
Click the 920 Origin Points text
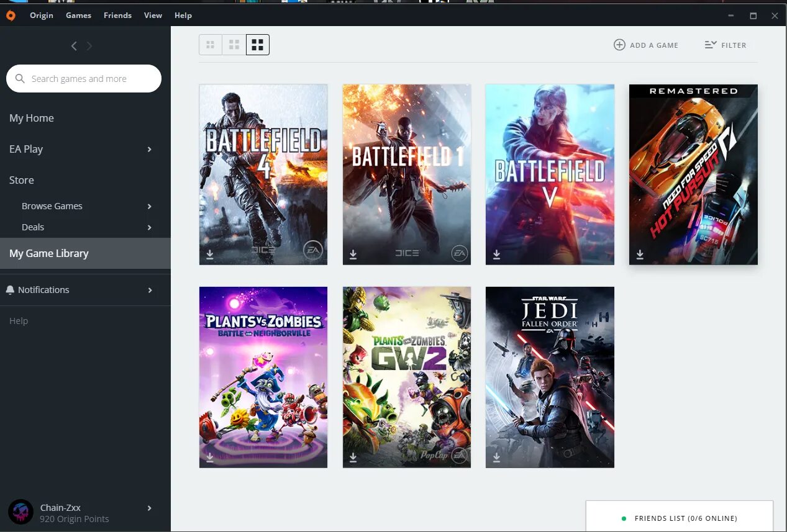pyautogui.click(x=75, y=519)
